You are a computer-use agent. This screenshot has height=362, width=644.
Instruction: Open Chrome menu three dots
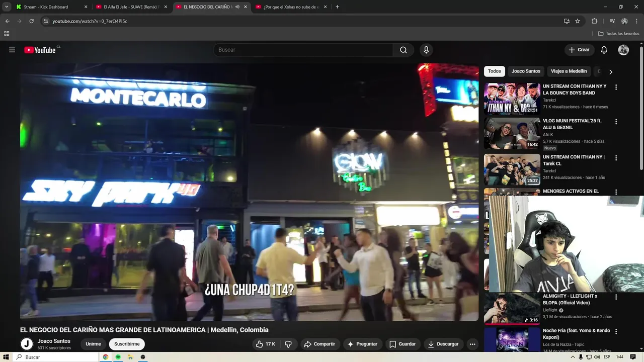(637, 21)
